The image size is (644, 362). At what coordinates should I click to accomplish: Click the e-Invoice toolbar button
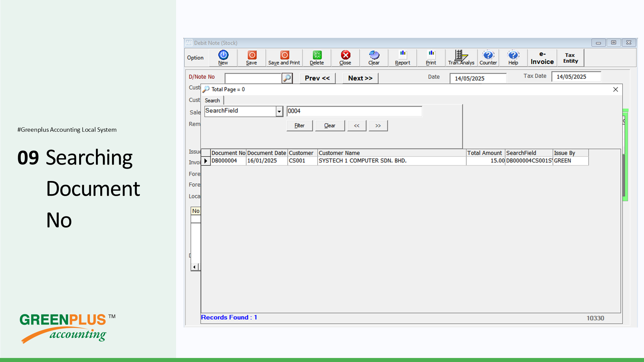(542, 58)
